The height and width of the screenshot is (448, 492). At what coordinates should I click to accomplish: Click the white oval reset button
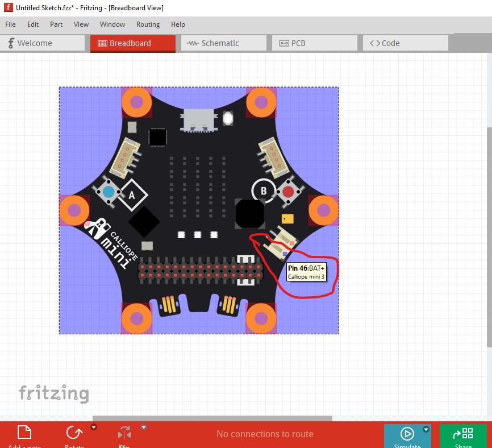click(x=228, y=118)
